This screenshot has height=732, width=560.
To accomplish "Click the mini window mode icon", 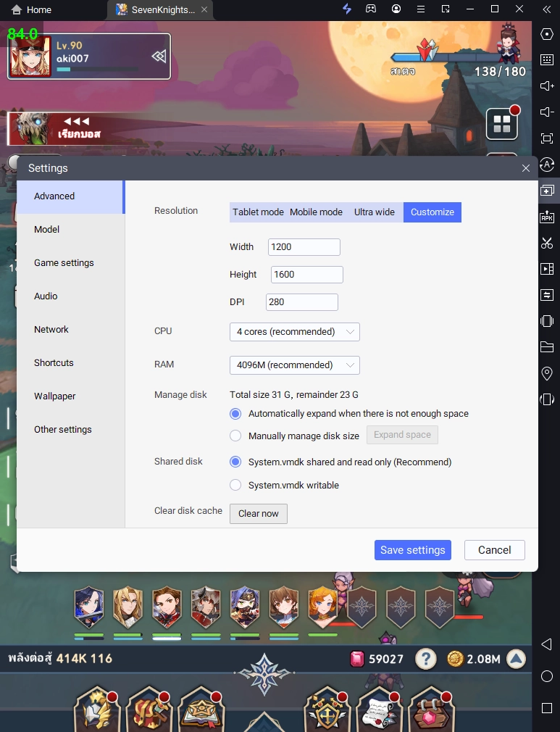I will (446, 9).
